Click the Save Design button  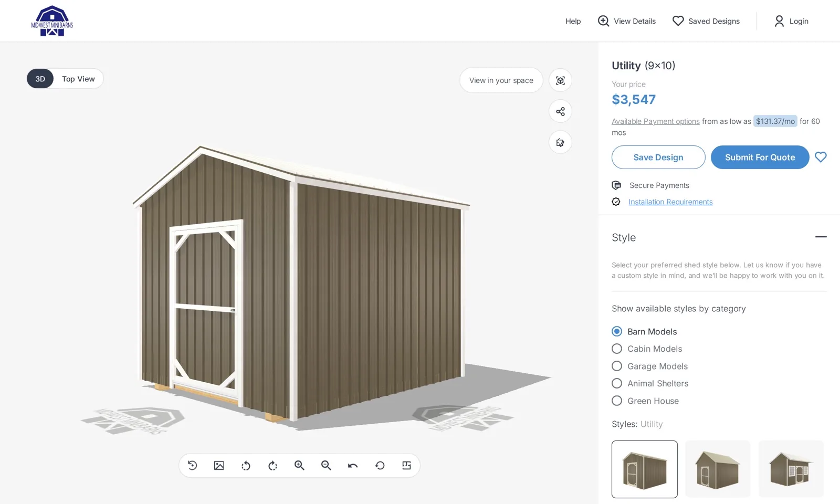(658, 157)
